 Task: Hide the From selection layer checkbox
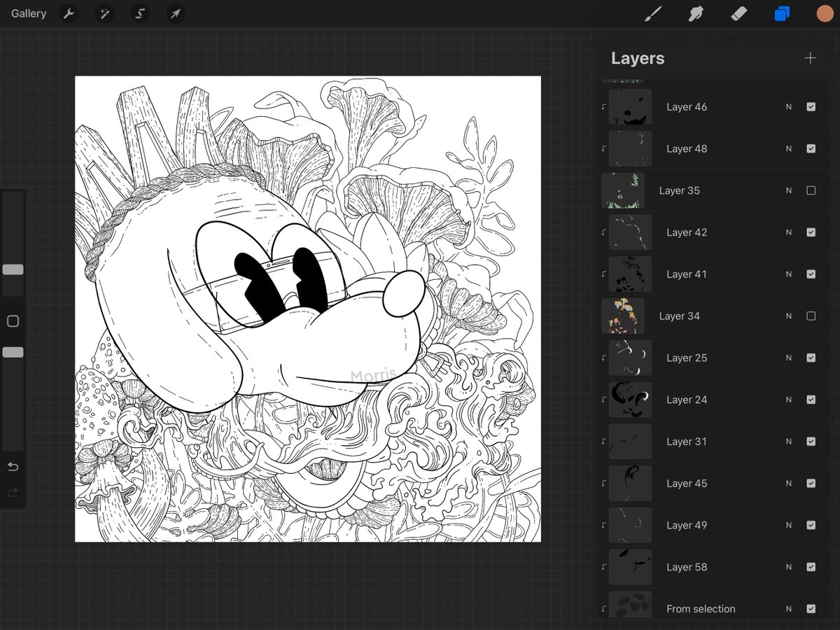pos(811,609)
